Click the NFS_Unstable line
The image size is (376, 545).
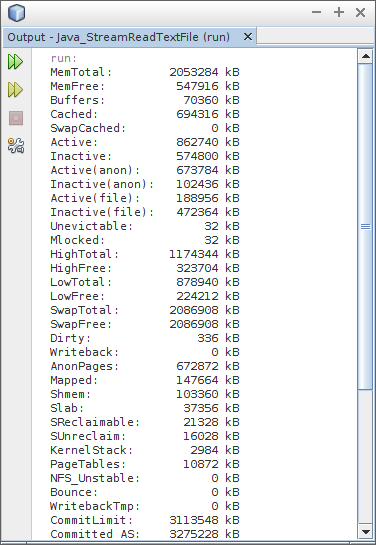(145, 478)
